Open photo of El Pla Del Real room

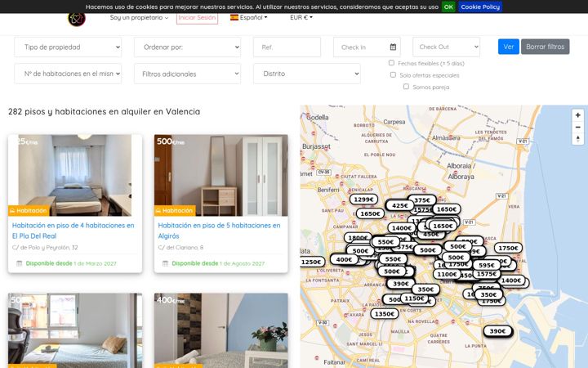coord(75,175)
